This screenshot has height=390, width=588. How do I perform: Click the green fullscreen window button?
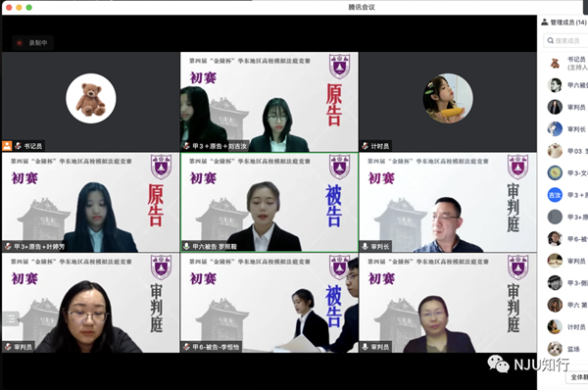click(x=28, y=7)
